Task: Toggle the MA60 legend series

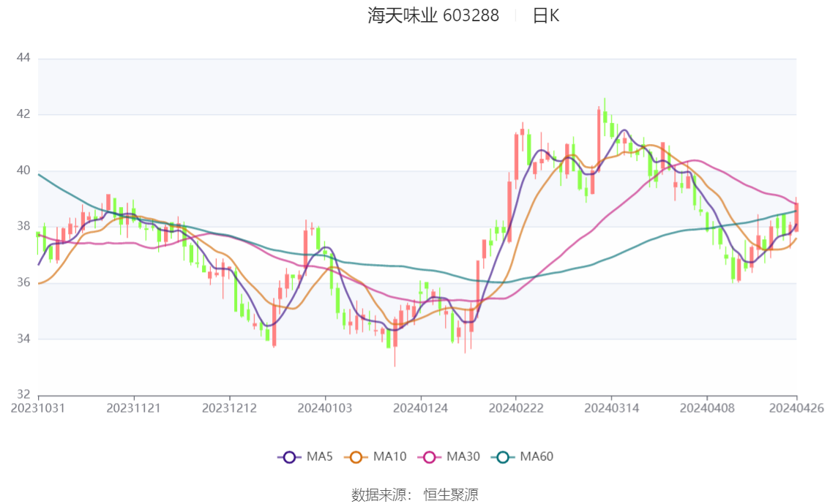Action: tap(523, 457)
